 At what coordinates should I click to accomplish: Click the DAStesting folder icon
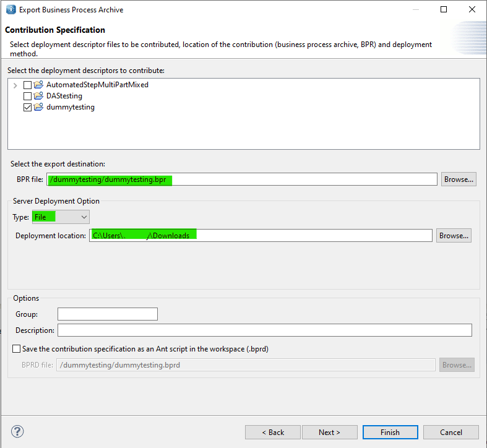click(x=38, y=96)
